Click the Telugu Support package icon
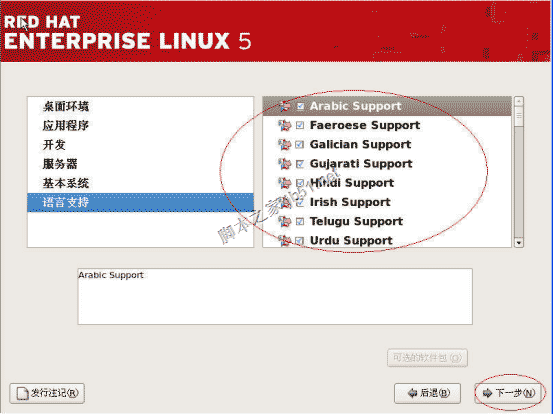Image resolution: width=554 pixels, height=415 pixels. click(x=284, y=221)
